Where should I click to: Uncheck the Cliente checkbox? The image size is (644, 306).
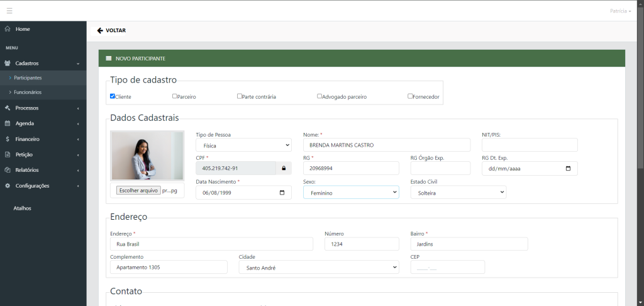coord(113,96)
